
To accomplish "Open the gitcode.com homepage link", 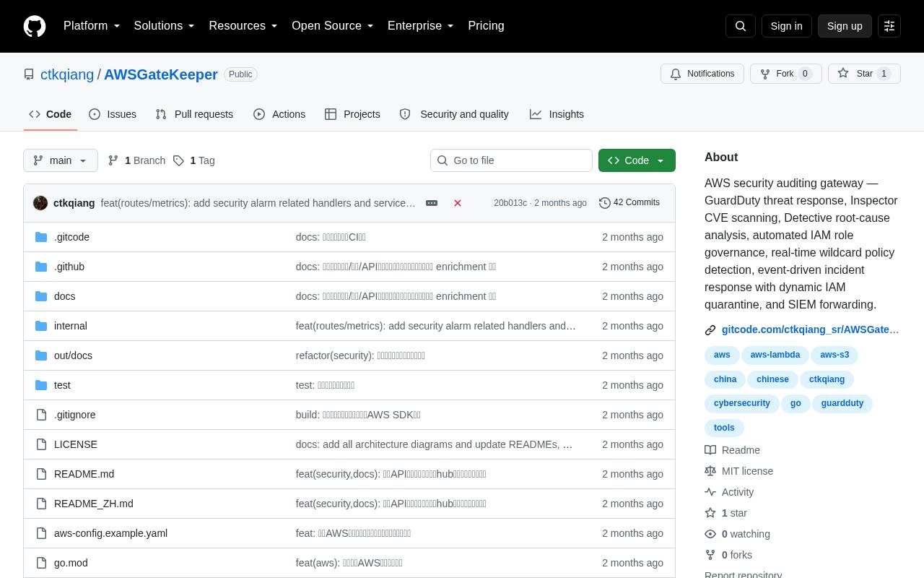I will pos(810,329).
